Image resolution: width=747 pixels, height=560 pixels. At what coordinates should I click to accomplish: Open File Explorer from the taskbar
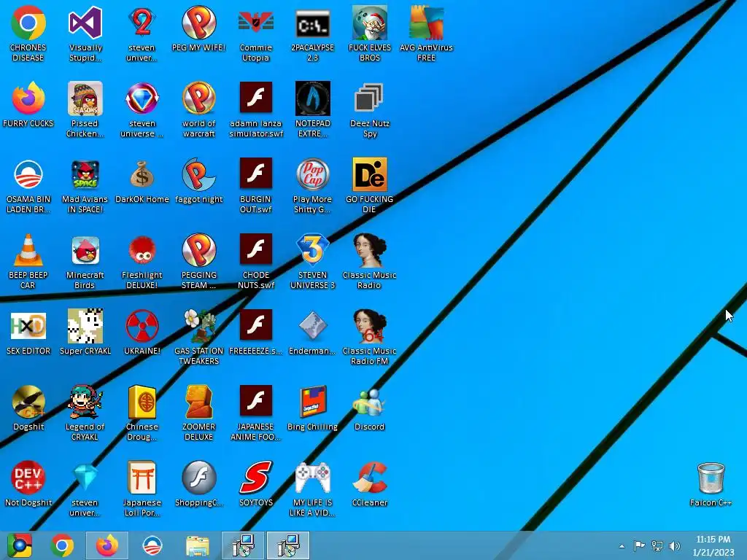pos(197,545)
